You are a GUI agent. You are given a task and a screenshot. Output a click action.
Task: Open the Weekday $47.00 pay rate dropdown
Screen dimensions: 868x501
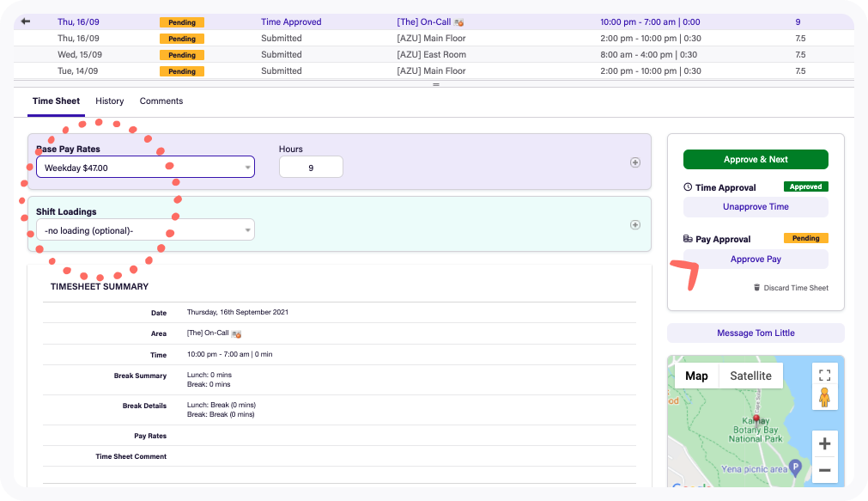[x=144, y=167]
